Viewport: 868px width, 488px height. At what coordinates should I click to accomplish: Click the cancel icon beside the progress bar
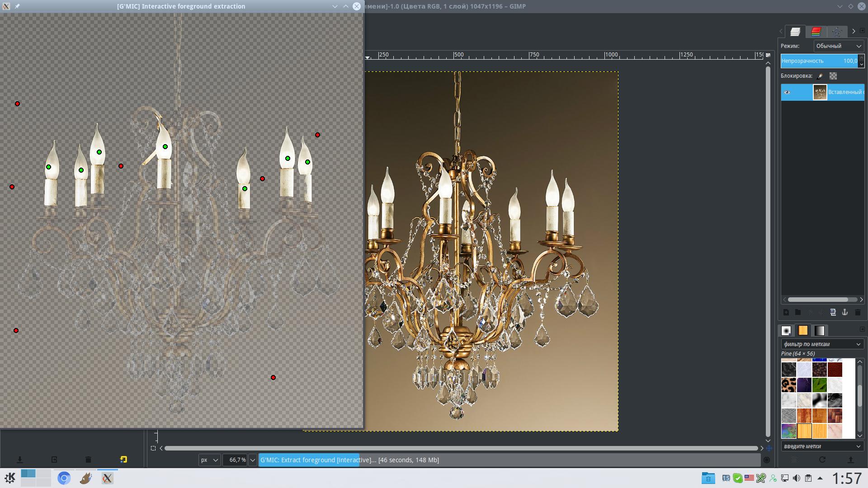click(767, 460)
